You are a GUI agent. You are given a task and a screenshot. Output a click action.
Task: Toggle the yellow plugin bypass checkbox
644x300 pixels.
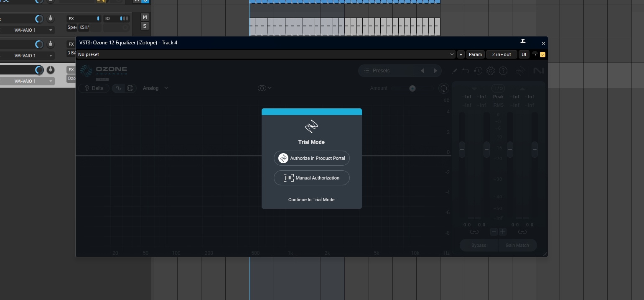(x=543, y=54)
